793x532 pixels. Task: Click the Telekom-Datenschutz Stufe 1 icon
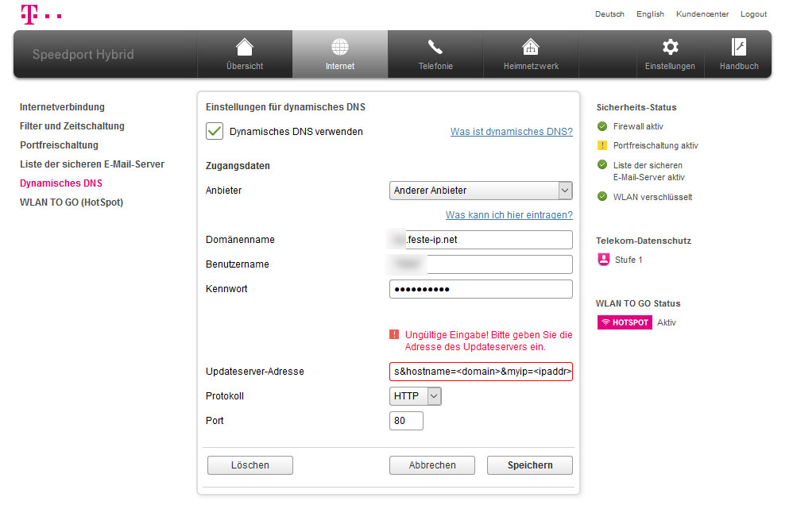click(x=603, y=260)
